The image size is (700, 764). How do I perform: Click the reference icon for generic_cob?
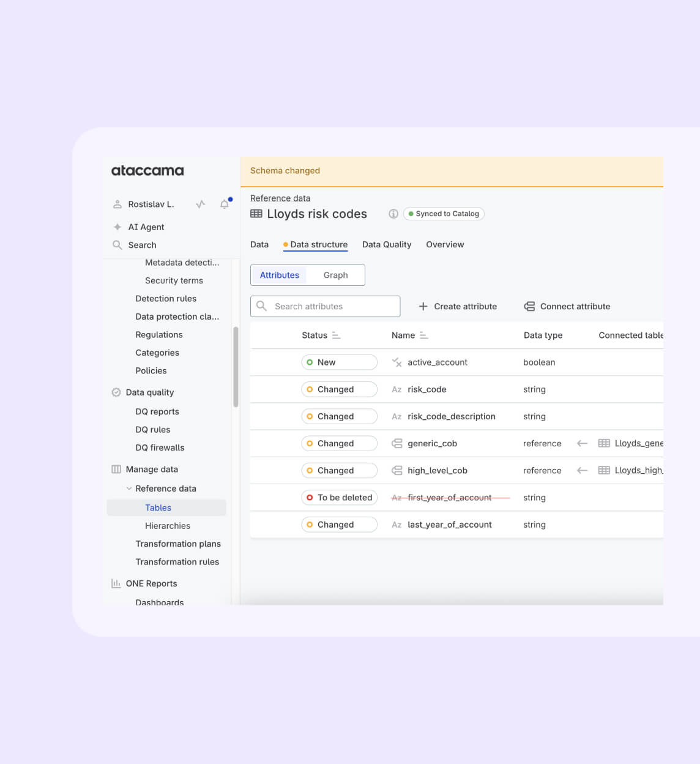(397, 443)
